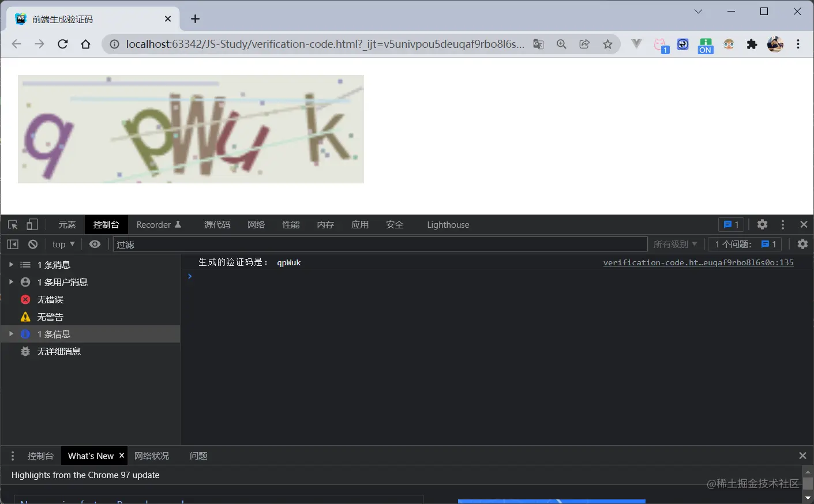Open the 所有级别 log level dropdown
Screen dimensions: 814x504
pyautogui.click(x=675, y=245)
